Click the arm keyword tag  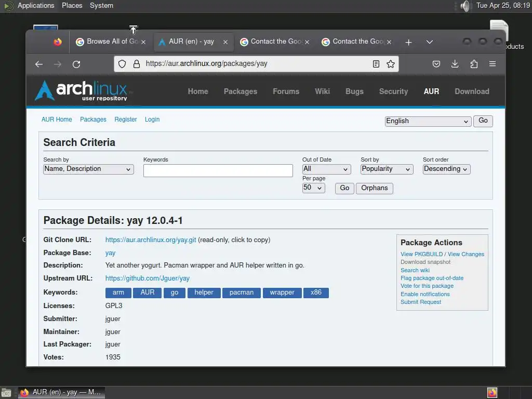point(118,293)
